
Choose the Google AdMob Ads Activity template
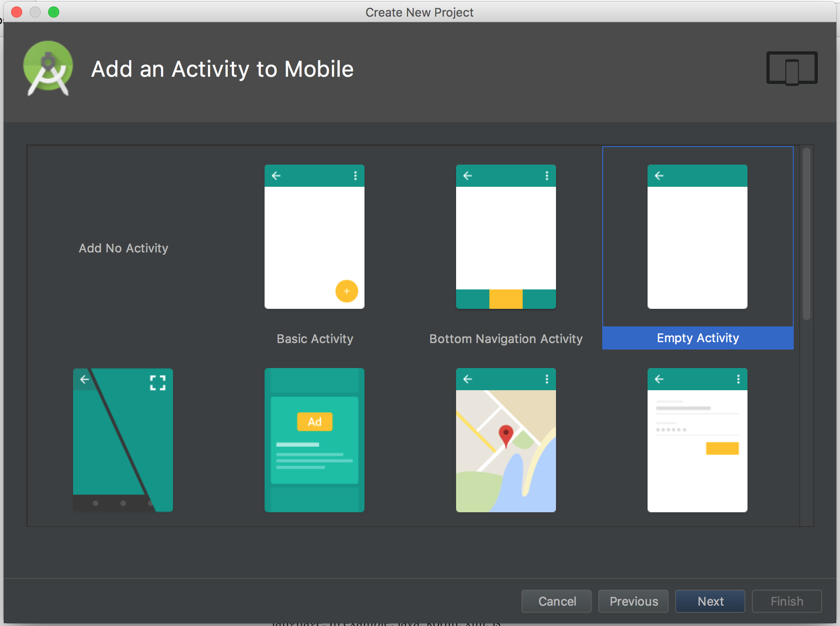point(314,439)
